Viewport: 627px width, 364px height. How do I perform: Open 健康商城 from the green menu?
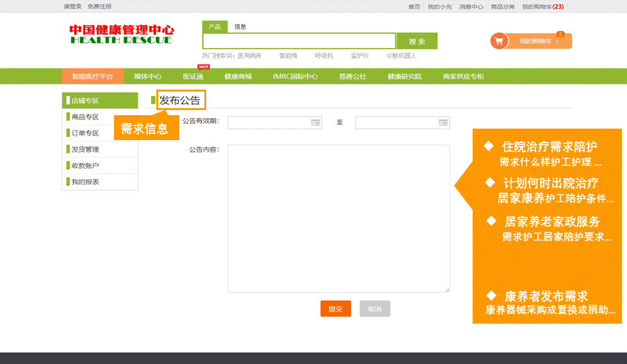click(238, 77)
